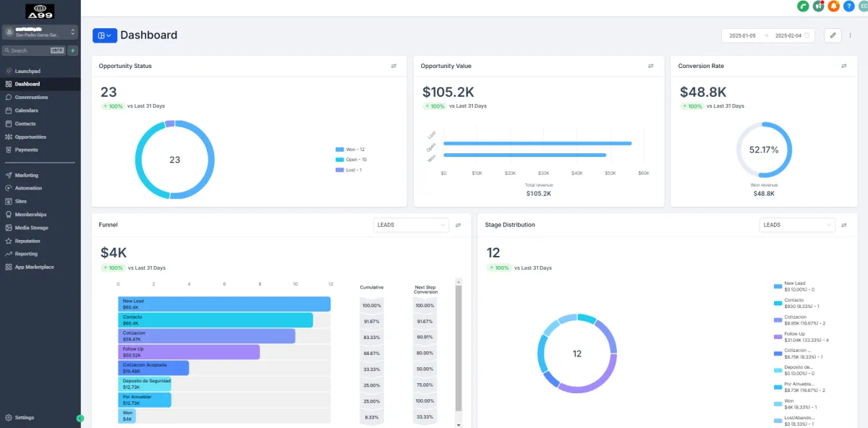Open the Stage Distribution LEADS dropdown
The image size is (868, 428).
click(x=797, y=225)
